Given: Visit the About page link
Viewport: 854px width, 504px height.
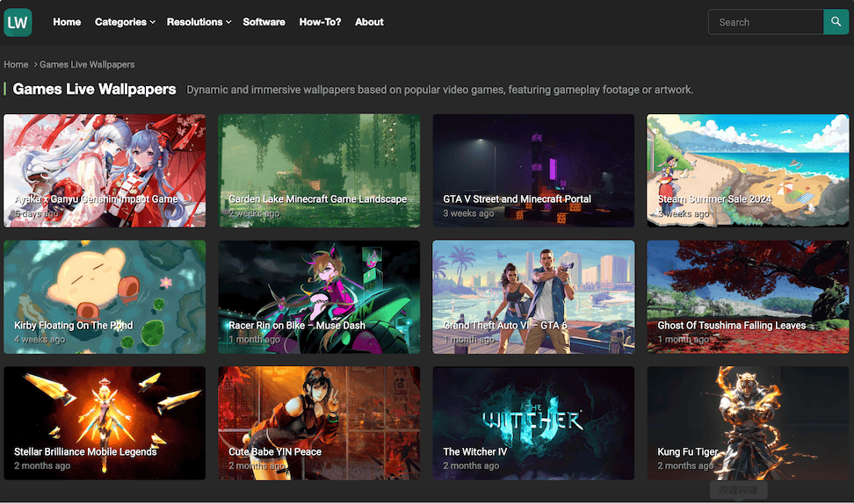Looking at the screenshot, I should pos(369,22).
